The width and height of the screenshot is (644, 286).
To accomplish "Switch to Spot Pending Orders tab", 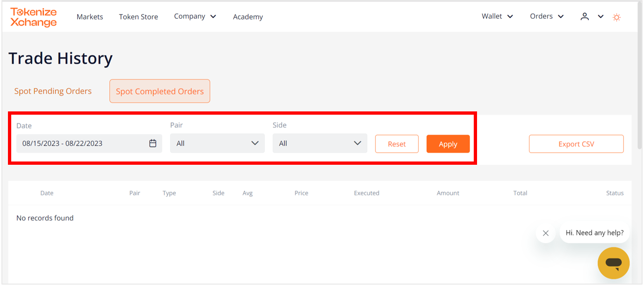I will coord(53,91).
